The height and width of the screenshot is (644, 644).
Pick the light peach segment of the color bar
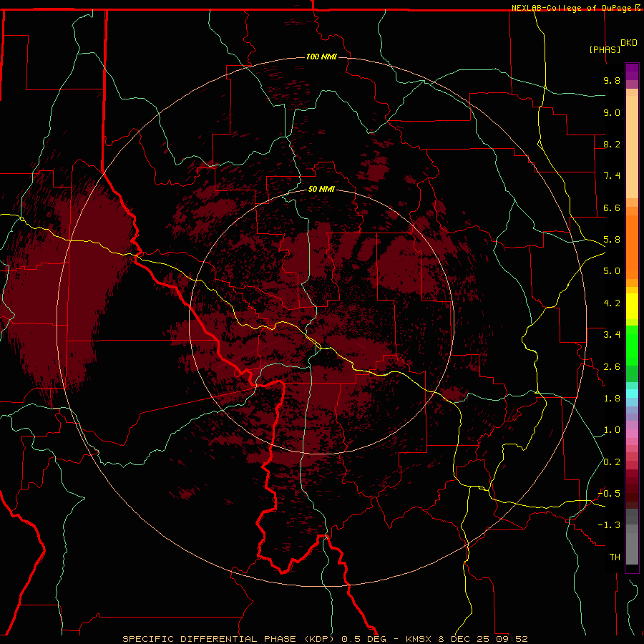(632, 147)
